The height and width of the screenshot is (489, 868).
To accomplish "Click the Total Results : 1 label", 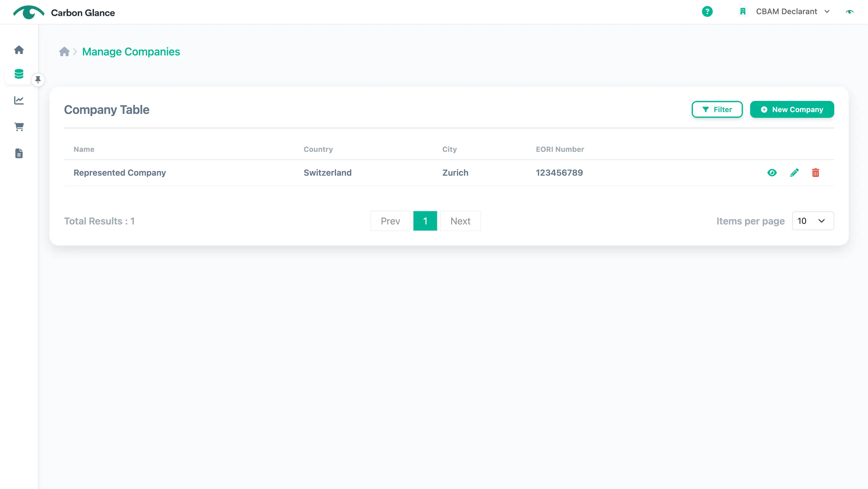I will click(99, 221).
